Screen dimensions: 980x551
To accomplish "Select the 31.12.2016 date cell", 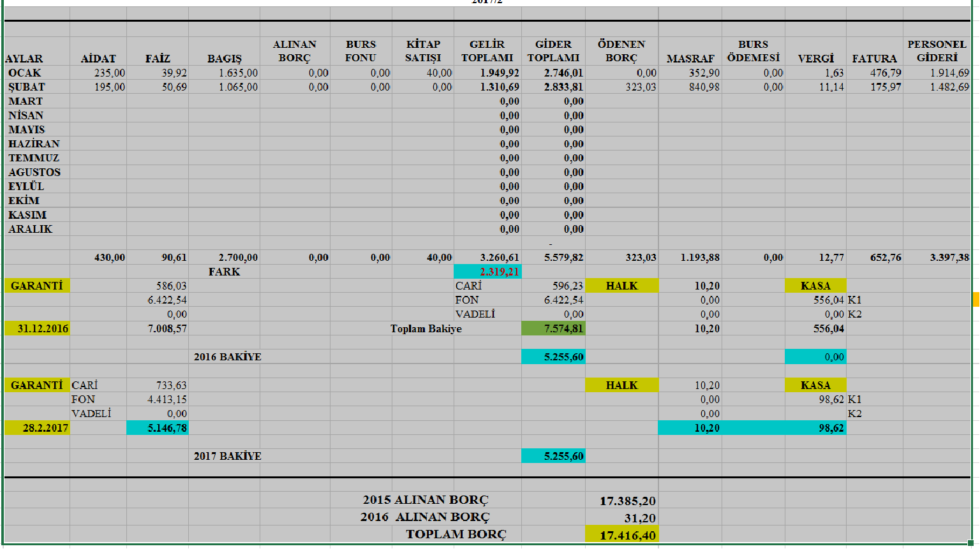I will (x=37, y=328).
